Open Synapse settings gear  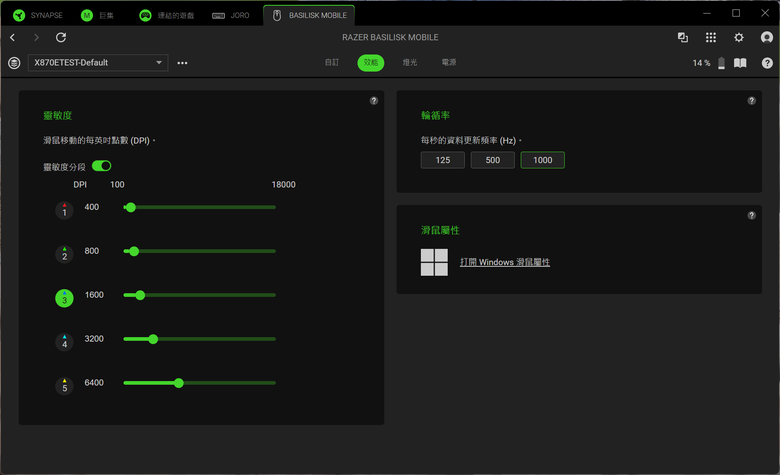tap(739, 37)
